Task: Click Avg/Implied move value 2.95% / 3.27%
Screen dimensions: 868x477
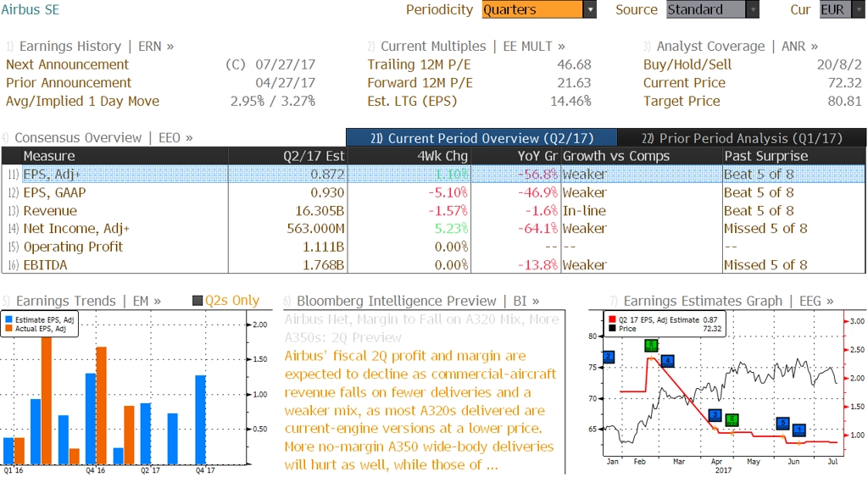Action: 273,102
